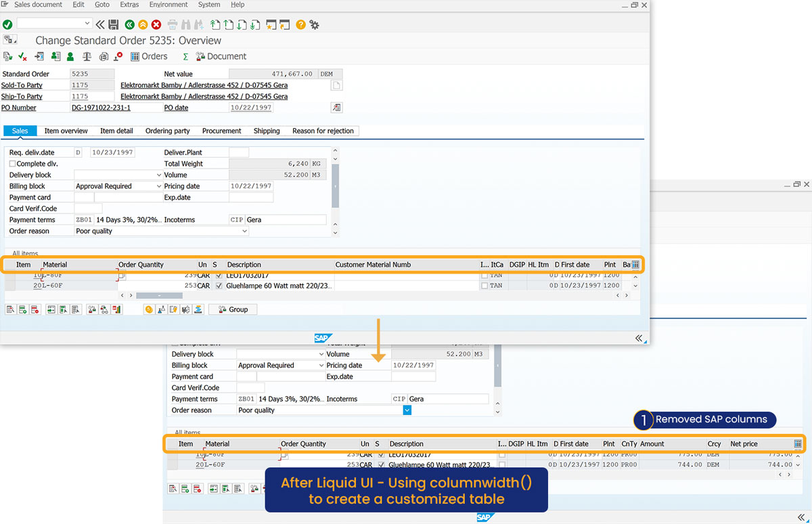
Task: Toggle S checkbox for item LEO17032017
Action: tap(219, 276)
